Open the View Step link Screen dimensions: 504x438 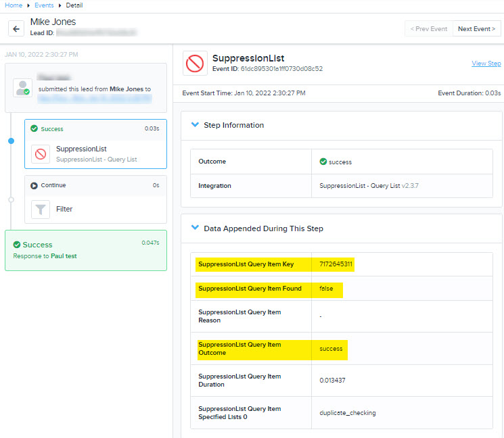coord(486,64)
